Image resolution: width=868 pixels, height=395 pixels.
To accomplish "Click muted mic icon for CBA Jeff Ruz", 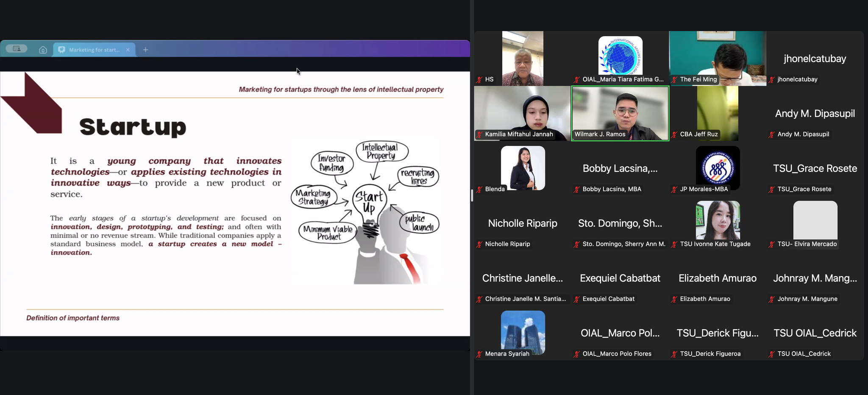I will 674,134.
